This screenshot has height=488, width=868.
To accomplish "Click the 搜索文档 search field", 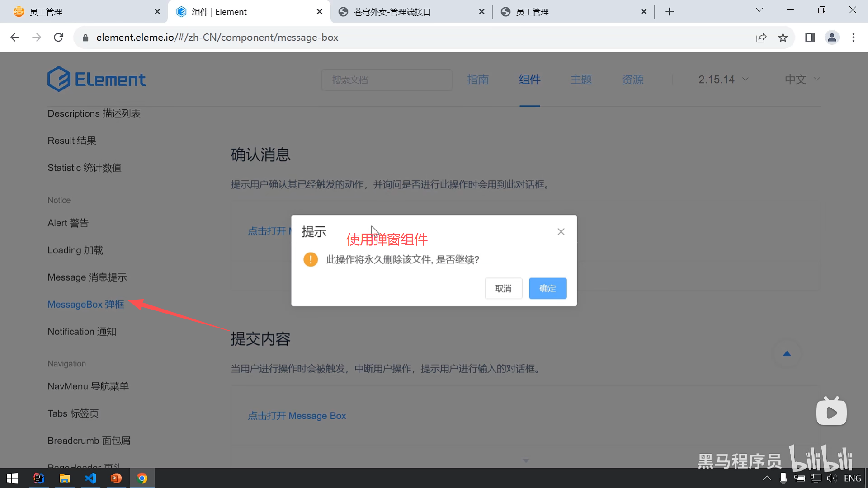I will coord(387,80).
